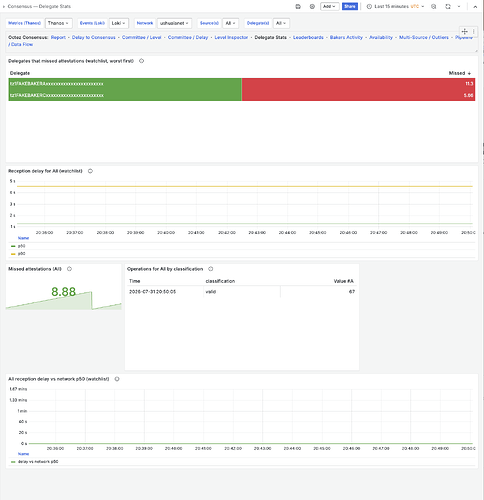The width and height of the screenshot is (484, 500).
Task: Collapse the top navigation chevron
Action: 475,7
